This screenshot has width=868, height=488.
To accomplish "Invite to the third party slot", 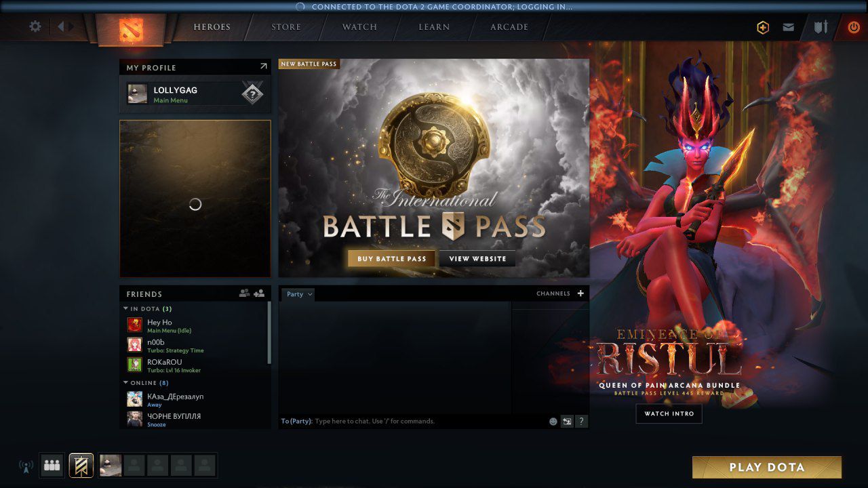I will click(158, 465).
